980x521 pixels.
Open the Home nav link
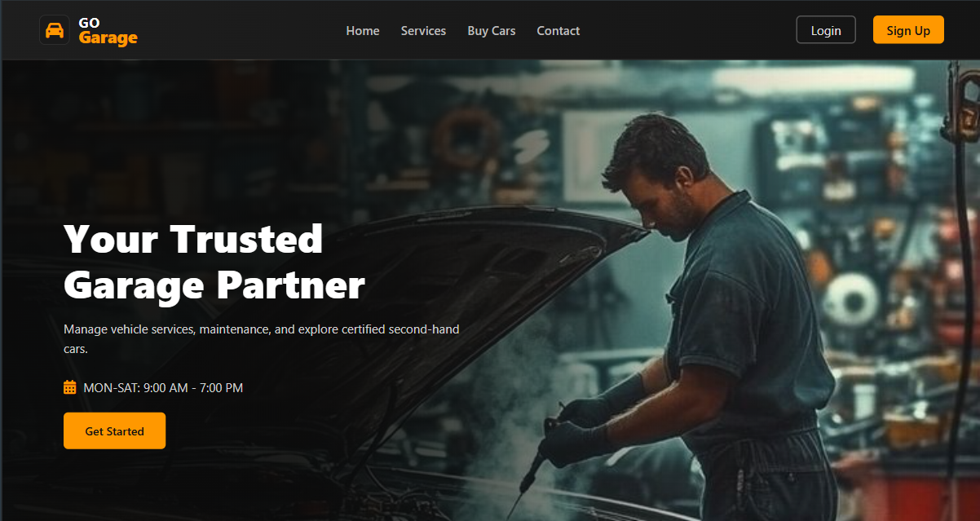pos(363,31)
